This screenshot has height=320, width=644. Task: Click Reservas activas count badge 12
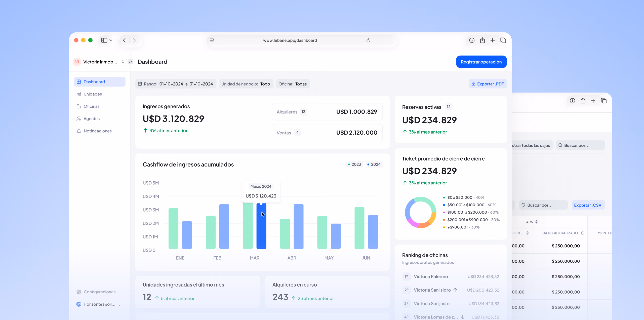click(449, 107)
